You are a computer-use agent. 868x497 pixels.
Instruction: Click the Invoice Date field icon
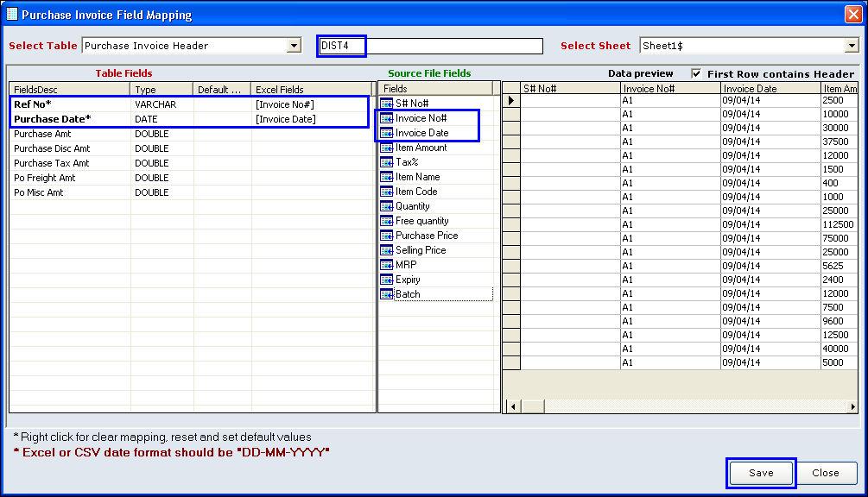coord(386,133)
